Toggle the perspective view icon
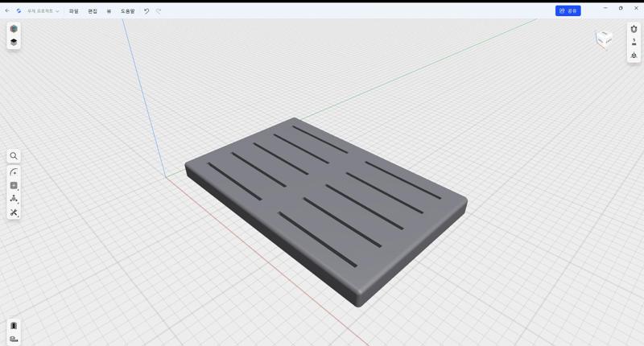Viewport: 644px width, 346px height. (x=634, y=55)
